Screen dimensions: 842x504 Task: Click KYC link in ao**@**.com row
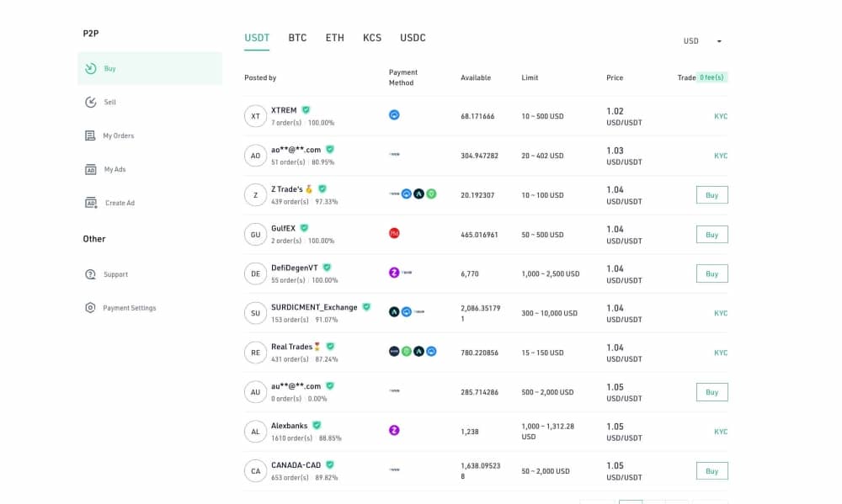tap(721, 156)
